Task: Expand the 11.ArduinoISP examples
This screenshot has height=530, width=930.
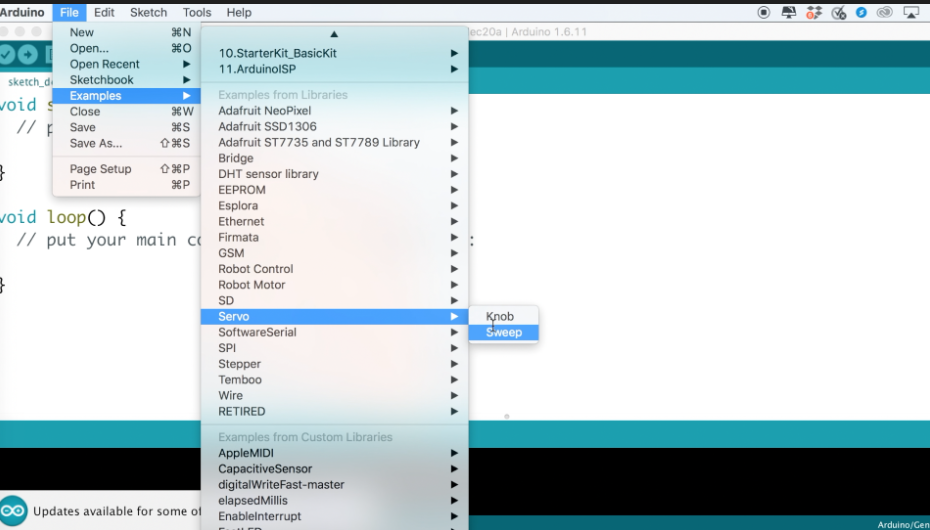Action: coord(335,69)
